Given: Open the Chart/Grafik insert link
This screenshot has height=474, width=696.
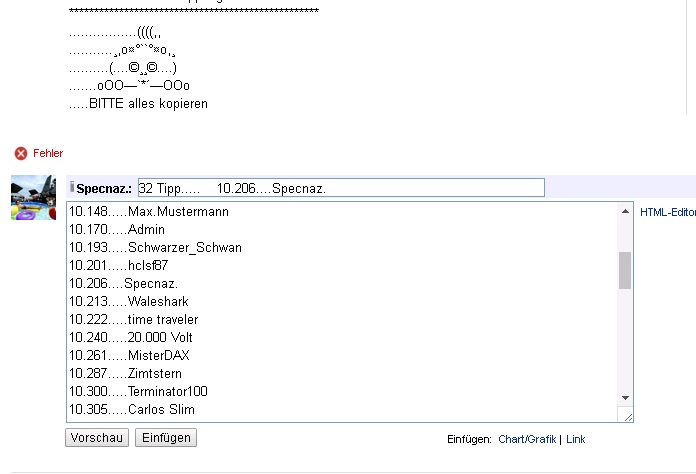Looking at the screenshot, I should tap(527, 439).
